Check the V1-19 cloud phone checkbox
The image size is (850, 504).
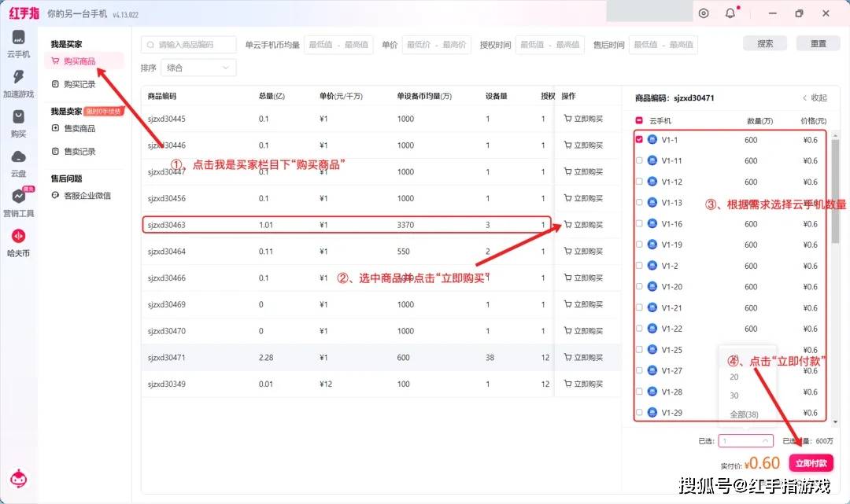click(639, 245)
